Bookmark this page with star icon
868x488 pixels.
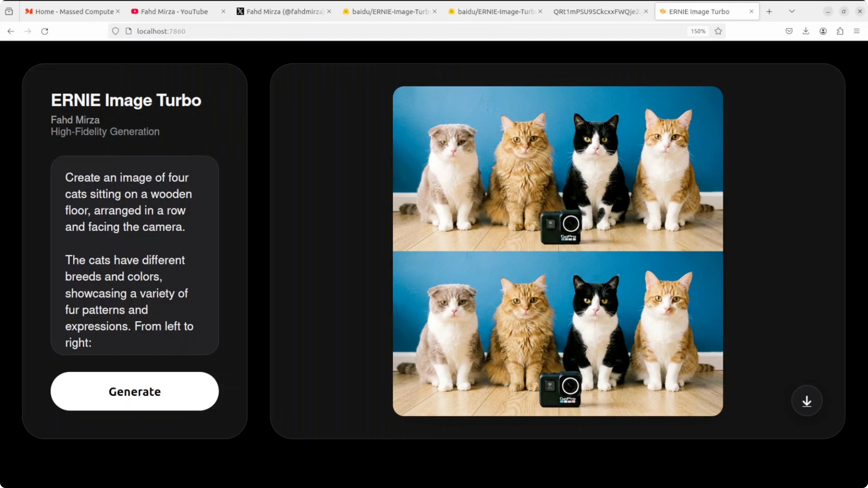click(x=718, y=31)
